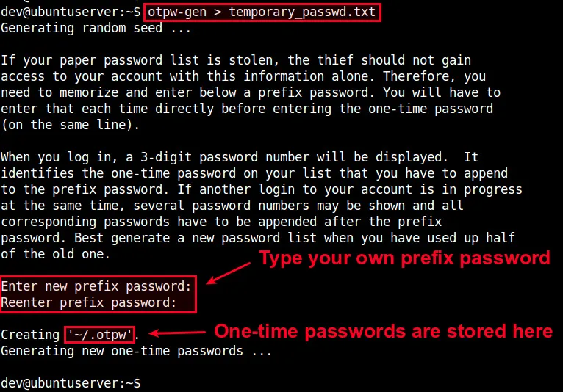The height and width of the screenshot is (392, 563).
Task: Click the "Enter new prefix password:" prompt
Action: [96, 287]
